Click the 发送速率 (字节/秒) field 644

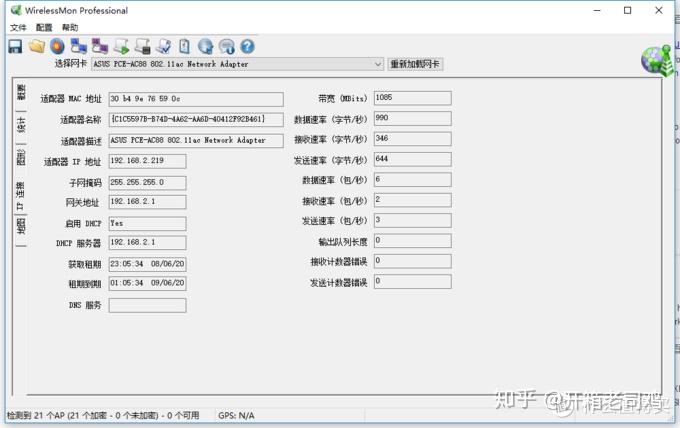(412, 159)
